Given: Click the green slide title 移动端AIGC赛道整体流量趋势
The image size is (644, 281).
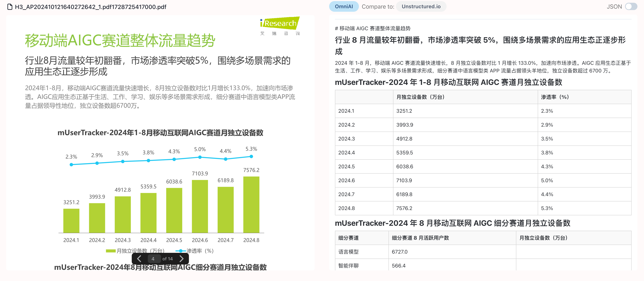Looking at the screenshot, I should (x=120, y=40).
